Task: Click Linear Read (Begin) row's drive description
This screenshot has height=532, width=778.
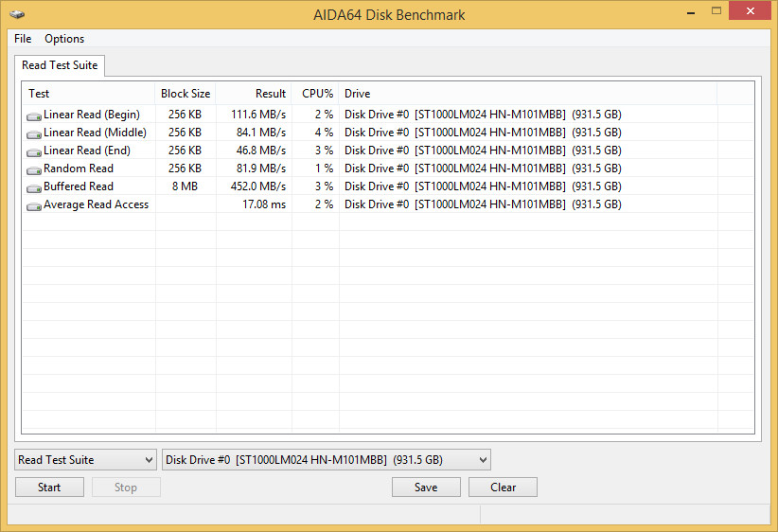Action: point(483,115)
